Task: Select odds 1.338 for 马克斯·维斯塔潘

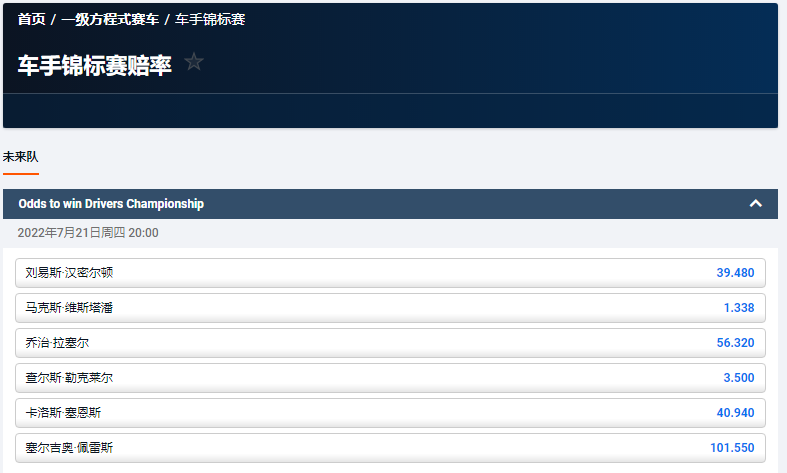Action: point(739,308)
